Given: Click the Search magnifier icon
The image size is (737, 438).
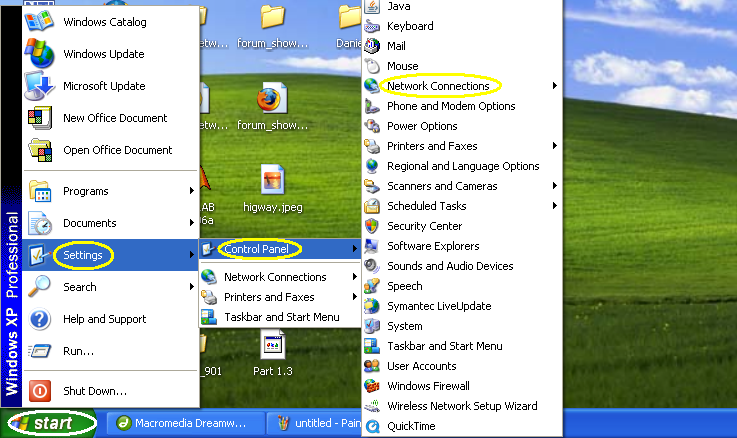Looking at the screenshot, I should click(39, 287).
